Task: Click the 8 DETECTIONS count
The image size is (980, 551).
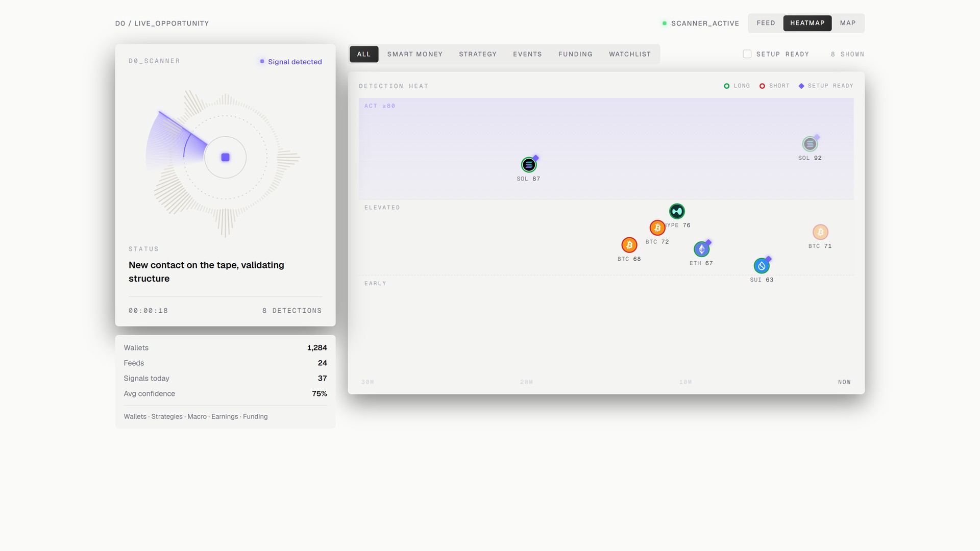Action: (292, 311)
